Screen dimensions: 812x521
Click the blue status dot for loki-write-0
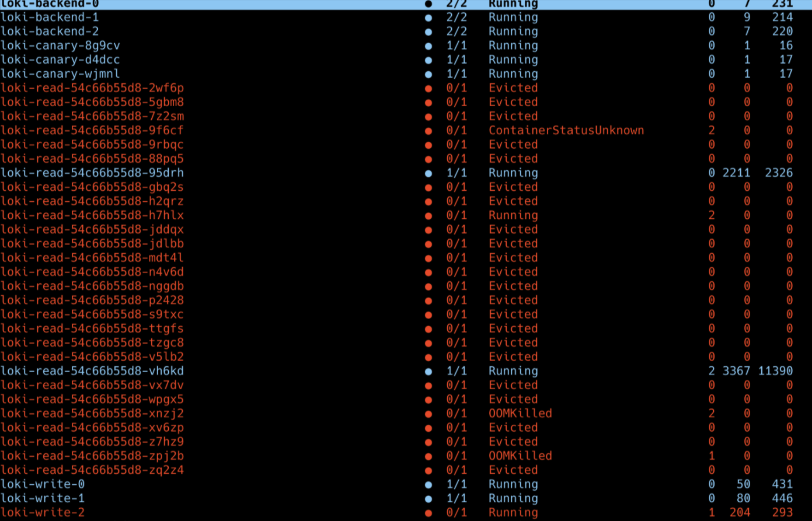coord(428,485)
